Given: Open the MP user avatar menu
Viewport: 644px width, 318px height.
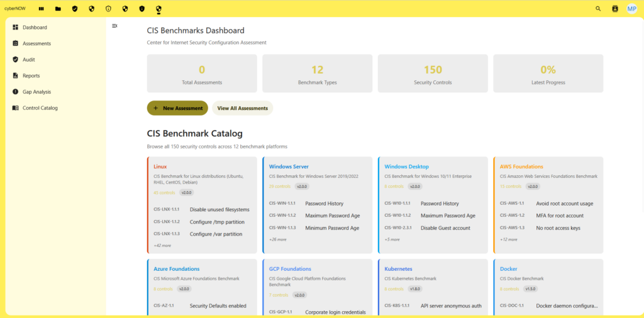Looking at the screenshot, I should click(631, 9).
